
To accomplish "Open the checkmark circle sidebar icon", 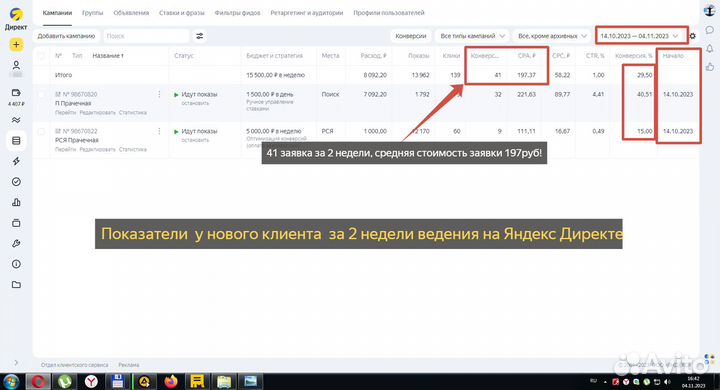I will [16, 182].
